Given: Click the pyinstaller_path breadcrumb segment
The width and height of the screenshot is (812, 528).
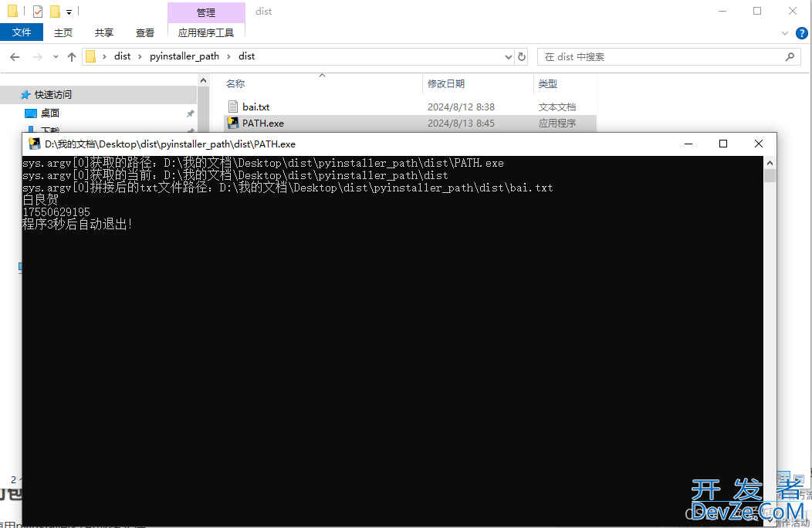Looking at the screenshot, I should click(184, 56).
